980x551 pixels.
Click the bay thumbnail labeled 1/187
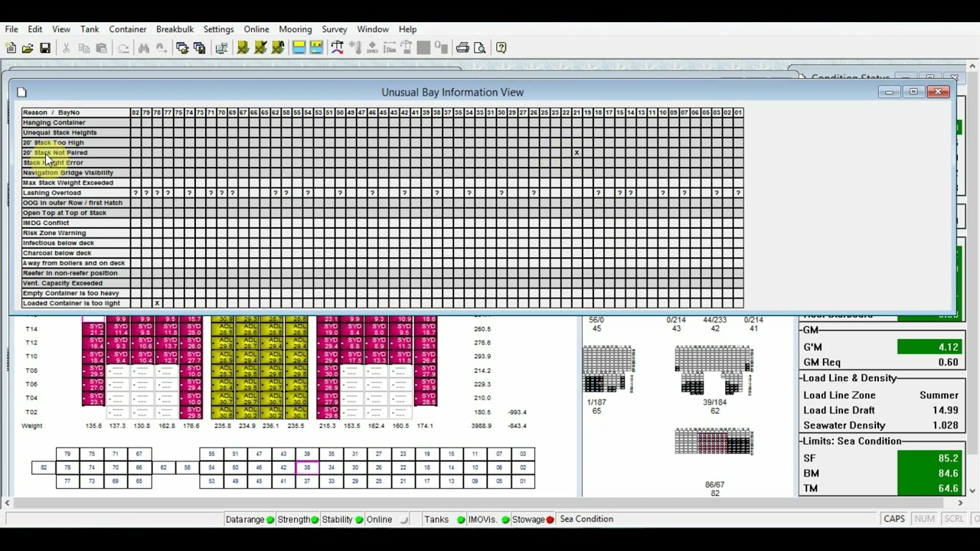click(x=609, y=369)
